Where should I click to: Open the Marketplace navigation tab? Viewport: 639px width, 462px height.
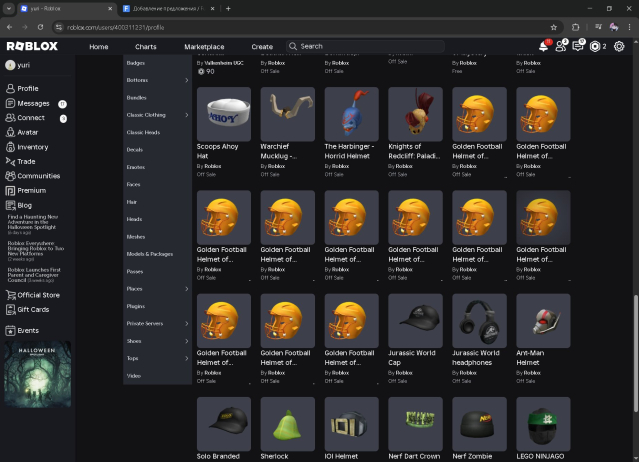(204, 46)
